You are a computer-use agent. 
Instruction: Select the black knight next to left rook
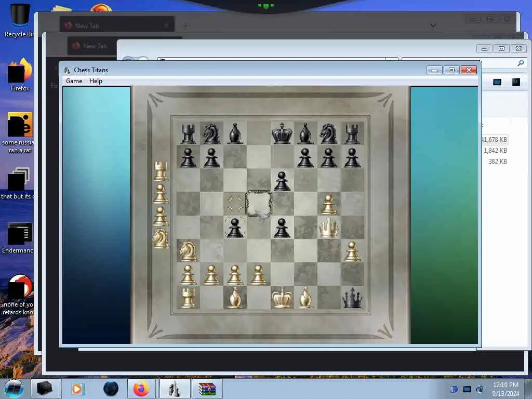tap(211, 134)
